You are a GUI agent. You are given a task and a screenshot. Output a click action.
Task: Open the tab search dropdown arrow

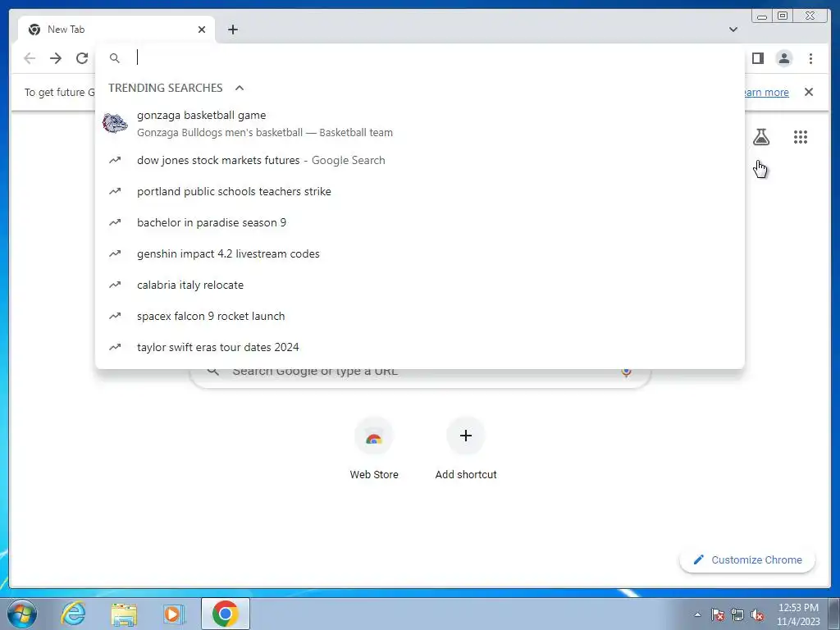pos(733,30)
